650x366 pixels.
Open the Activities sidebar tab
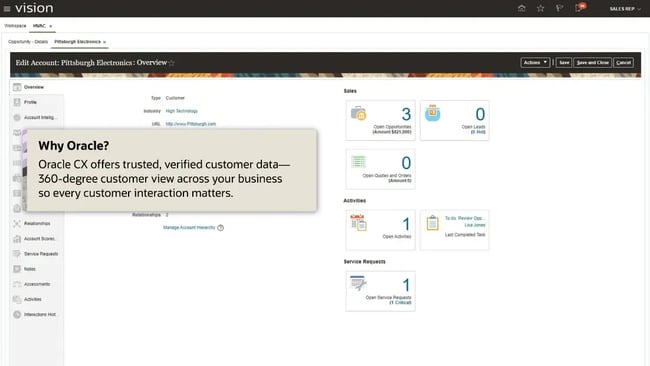click(x=32, y=299)
